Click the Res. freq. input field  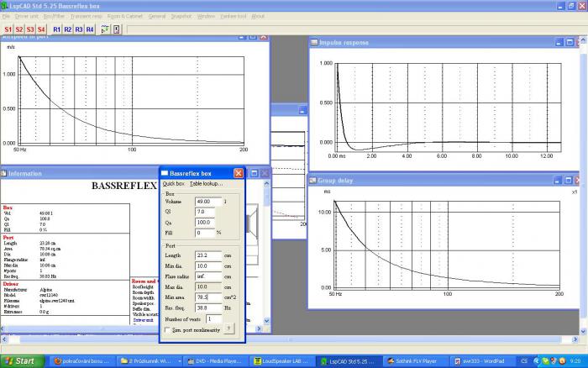click(x=208, y=308)
